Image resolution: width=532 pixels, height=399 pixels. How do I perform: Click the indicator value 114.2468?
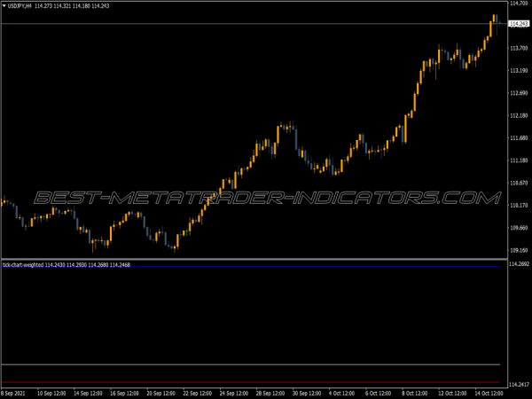[120, 264]
